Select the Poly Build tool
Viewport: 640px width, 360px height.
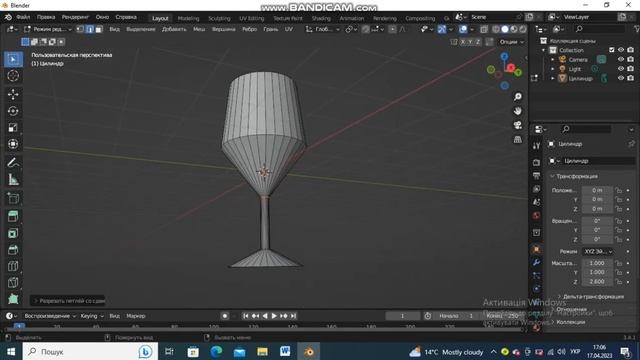click(13, 299)
